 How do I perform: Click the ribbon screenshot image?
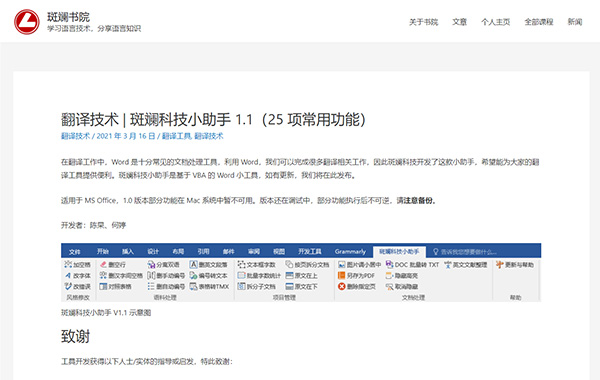click(301, 272)
